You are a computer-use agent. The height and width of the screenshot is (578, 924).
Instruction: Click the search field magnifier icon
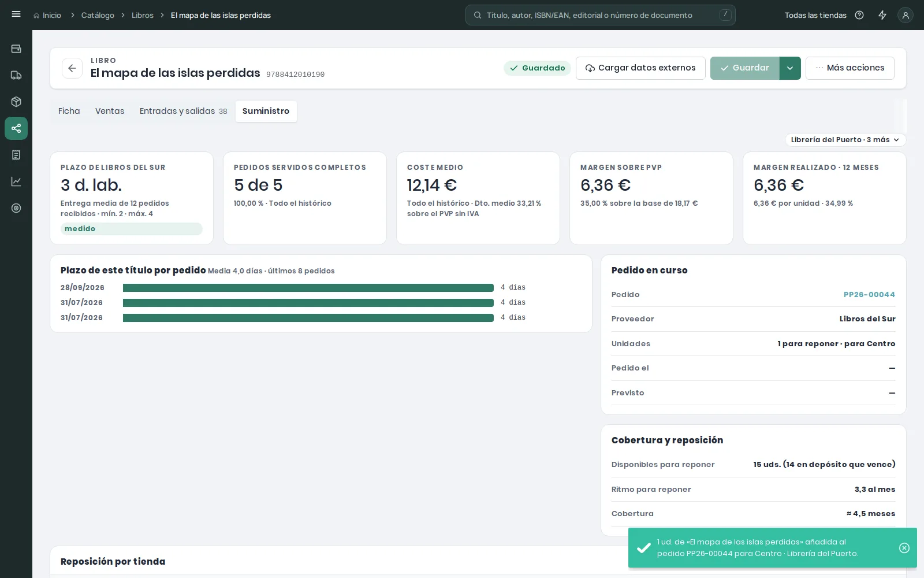478,15
